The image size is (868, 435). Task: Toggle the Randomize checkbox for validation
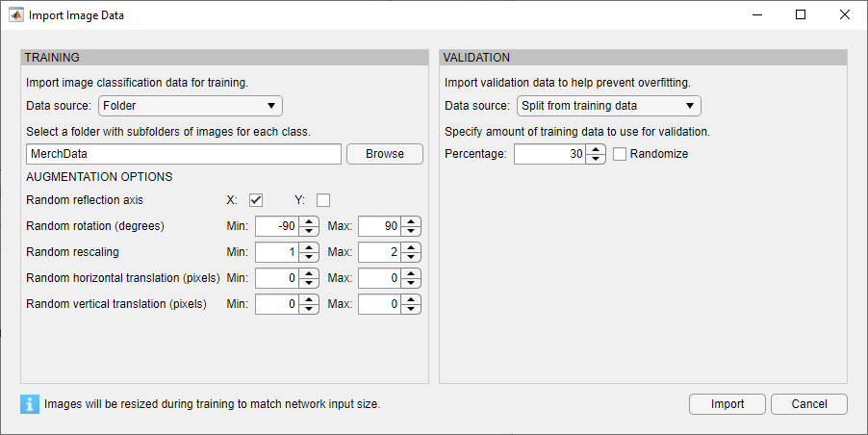tap(621, 154)
